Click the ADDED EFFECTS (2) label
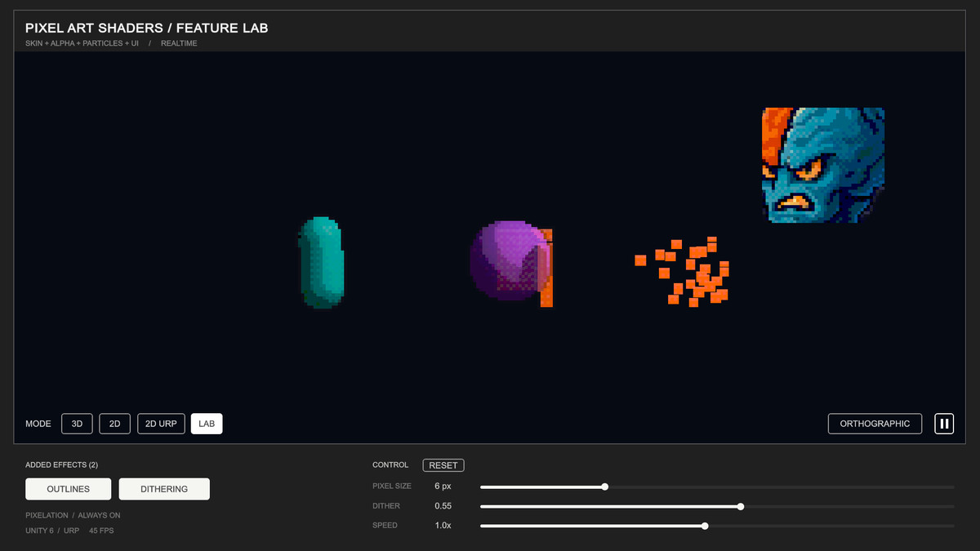The image size is (980, 551). [61, 465]
